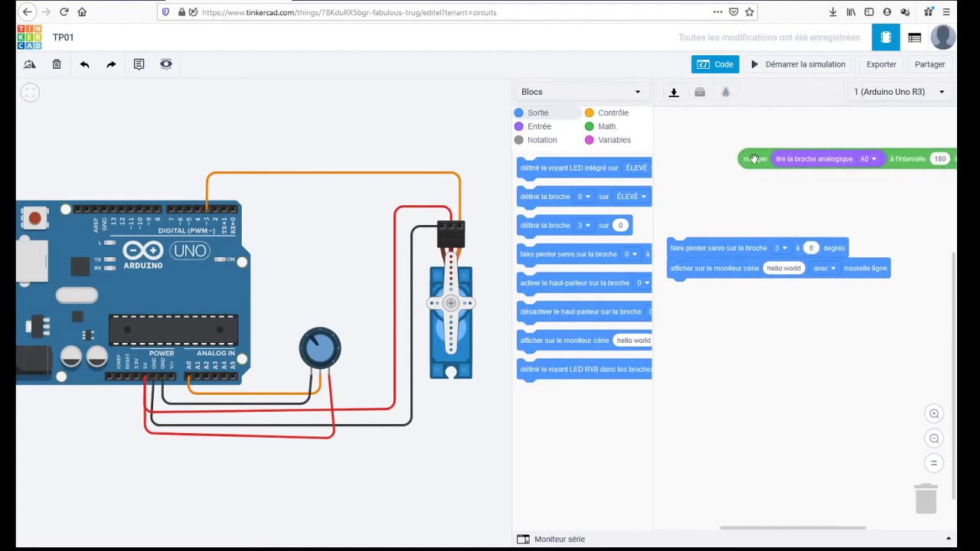The image size is (980, 551).
Task: Click the Exporter button
Action: tap(881, 64)
